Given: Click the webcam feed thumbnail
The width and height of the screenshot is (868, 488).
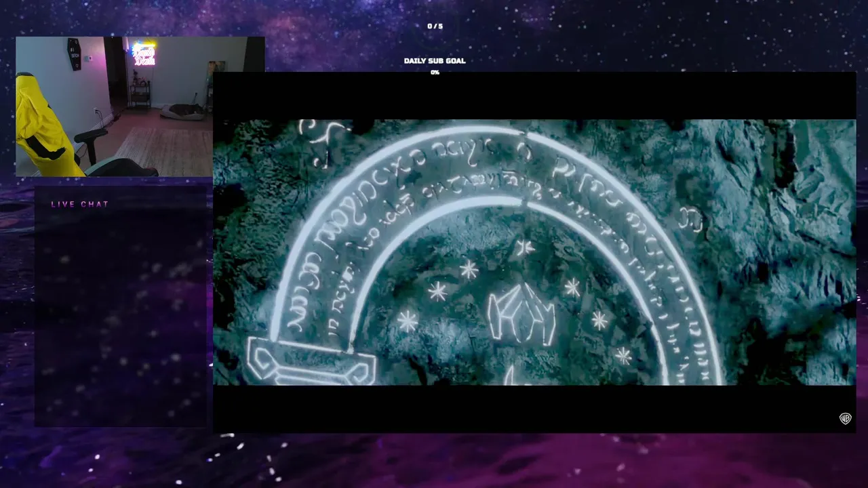Looking at the screenshot, I should [x=140, y=106].
